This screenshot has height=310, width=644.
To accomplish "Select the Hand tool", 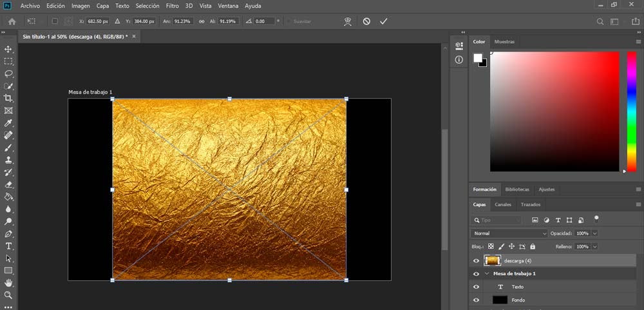I will 8,282.
